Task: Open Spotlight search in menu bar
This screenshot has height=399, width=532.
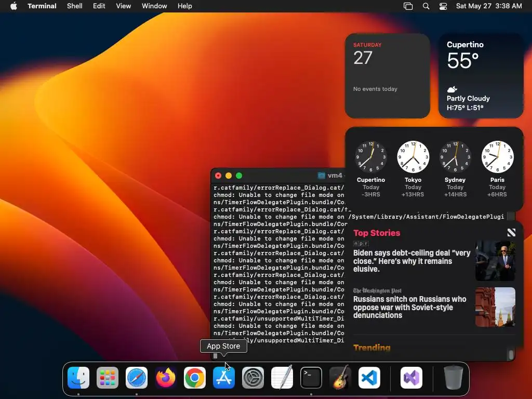Action: [x=426, y=6]
